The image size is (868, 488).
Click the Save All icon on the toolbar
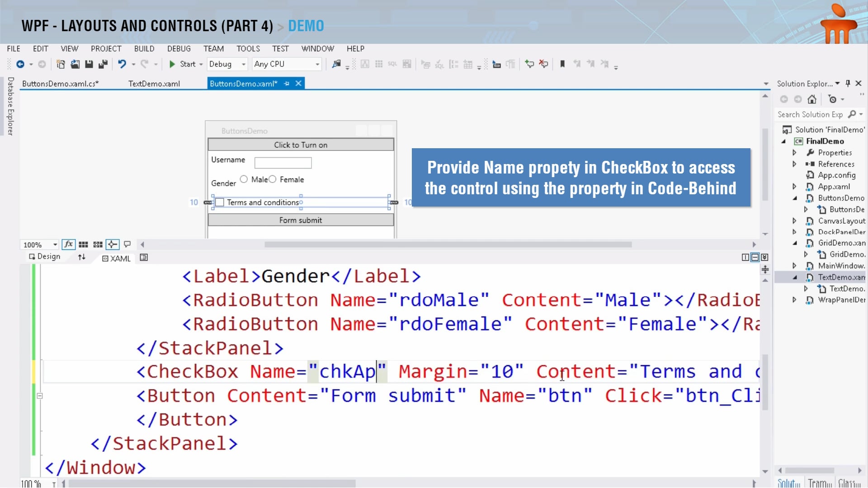(x=103, y=64)
